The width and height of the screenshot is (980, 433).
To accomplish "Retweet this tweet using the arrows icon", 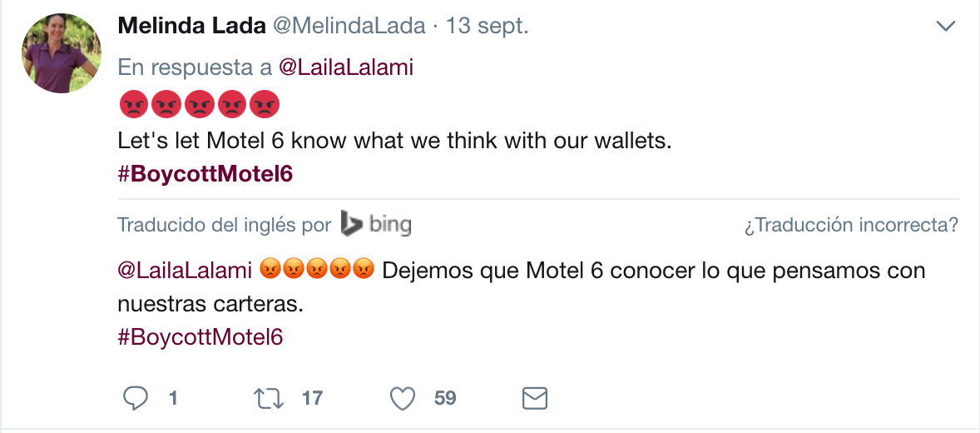I will coord(268,399).
